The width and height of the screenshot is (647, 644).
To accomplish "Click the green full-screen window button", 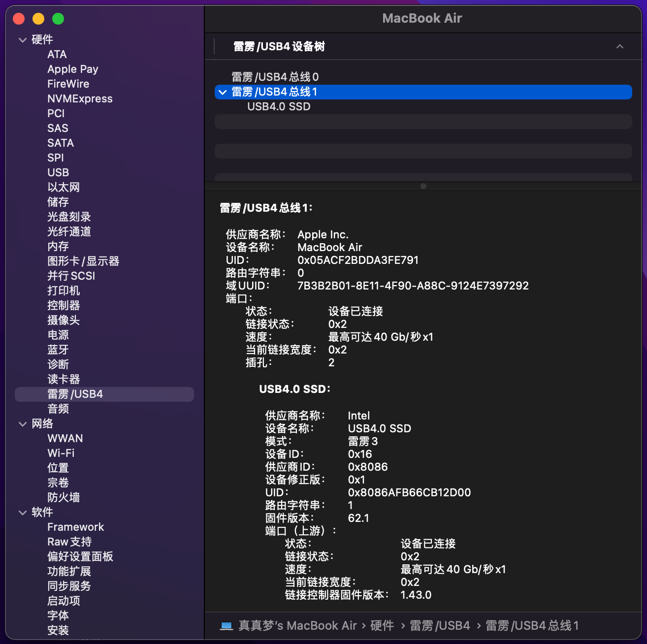I will pyautogui.click(x=58, y=19).
